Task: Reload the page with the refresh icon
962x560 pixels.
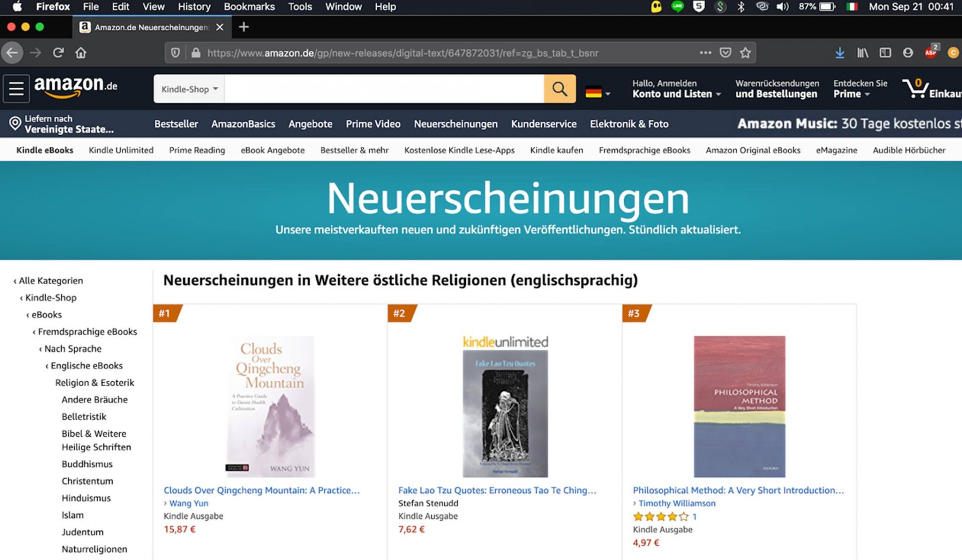Action: pos(58,53)
